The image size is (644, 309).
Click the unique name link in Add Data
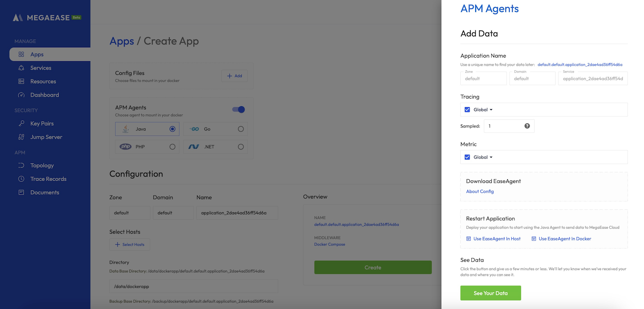pyautogui.click(x=580, y=65)
